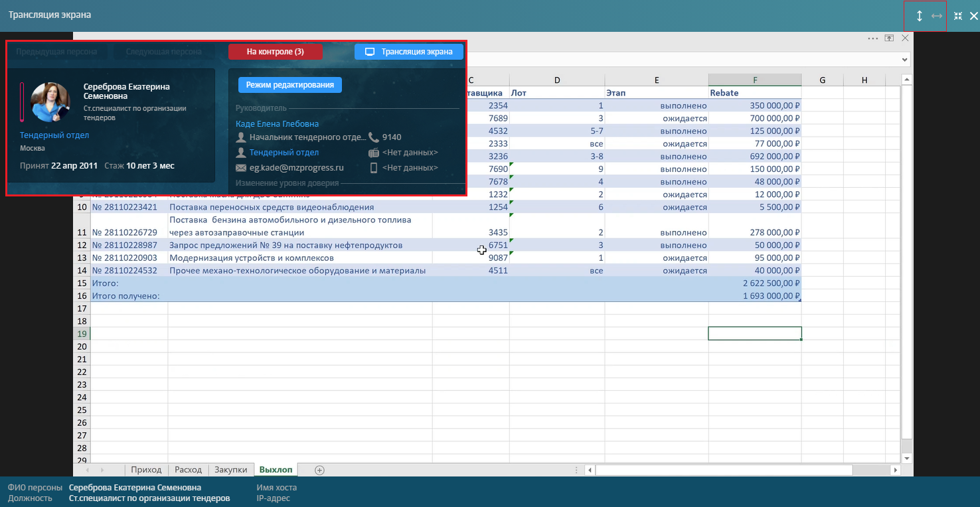Select total cell 2 622 500,00 ₽
980x507 pixels.
pyautogui.click(x=755, y=283)
